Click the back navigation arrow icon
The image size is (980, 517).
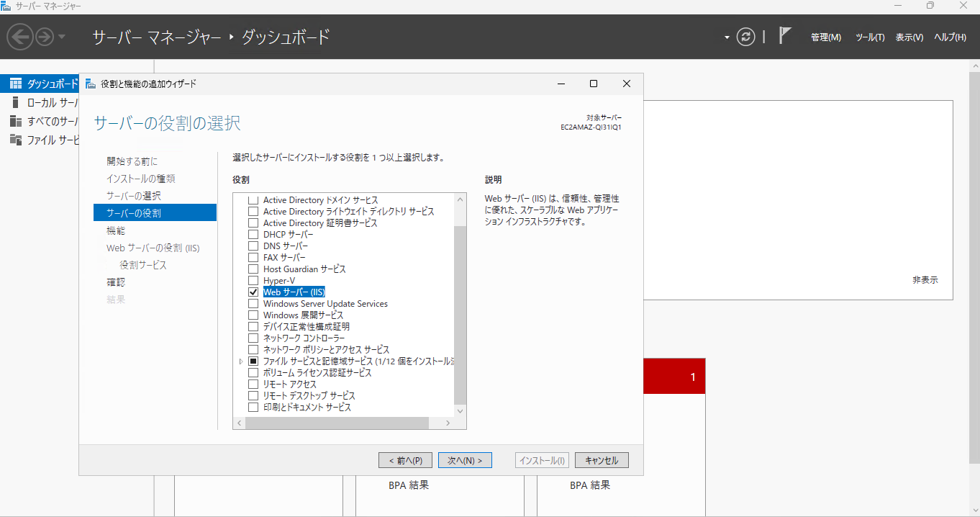pos(20,37)
